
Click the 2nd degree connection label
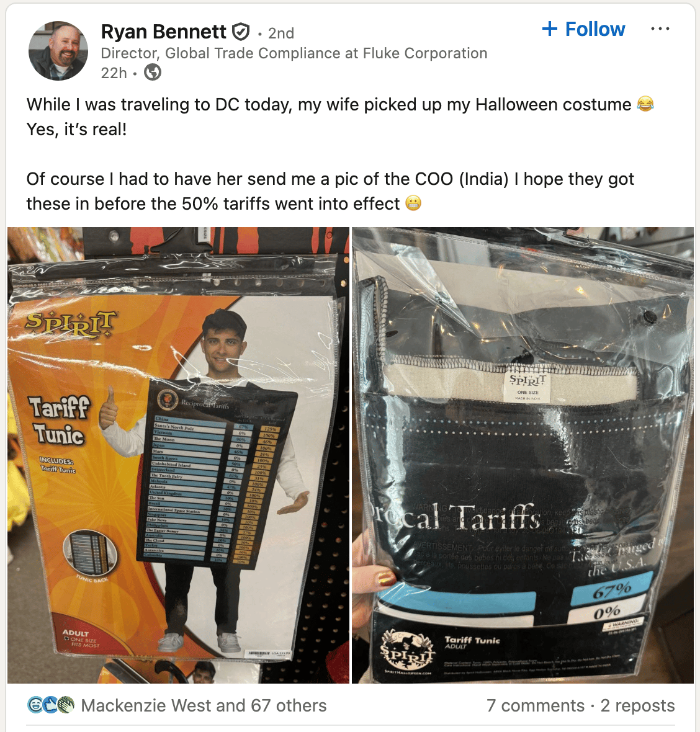[281, 33]
